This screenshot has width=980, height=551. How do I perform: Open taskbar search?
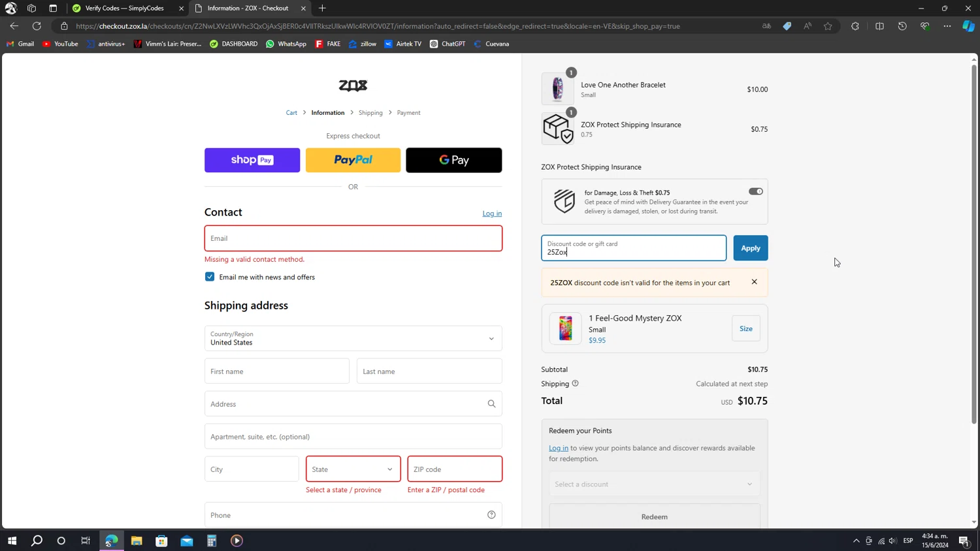(37, 541)
